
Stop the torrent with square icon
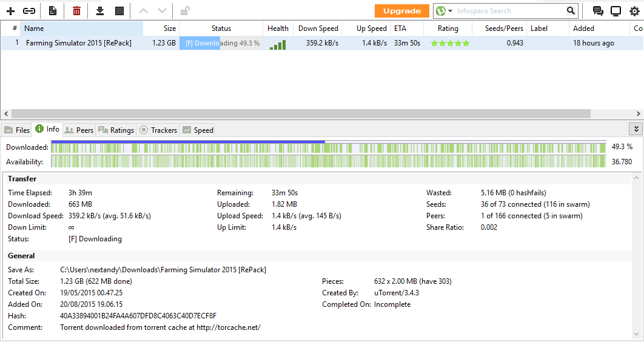coord(119,11)
